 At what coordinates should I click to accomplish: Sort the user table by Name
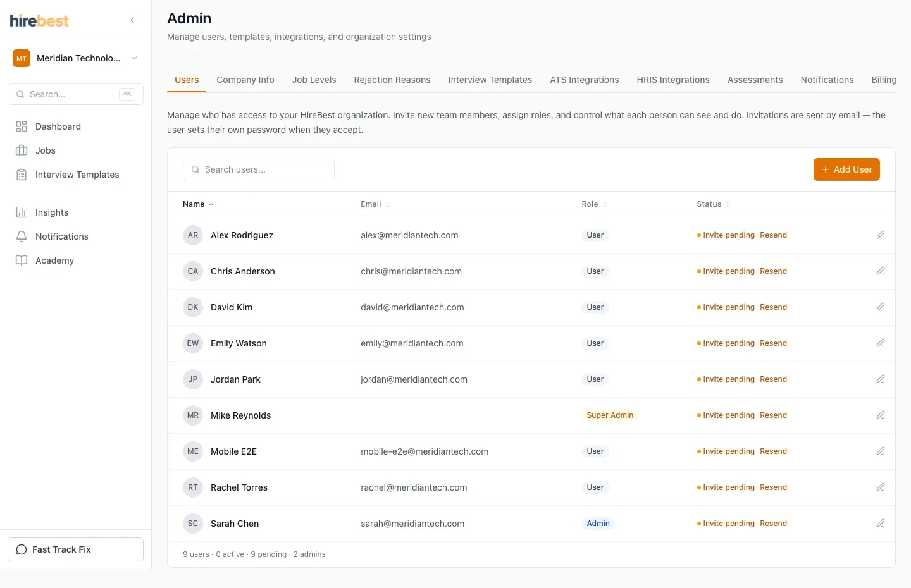(198, 204)
